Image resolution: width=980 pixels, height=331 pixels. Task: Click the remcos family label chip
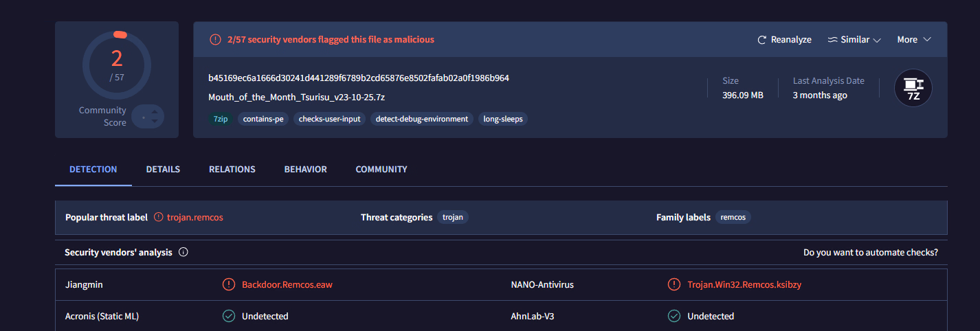(x=733, y=217)
